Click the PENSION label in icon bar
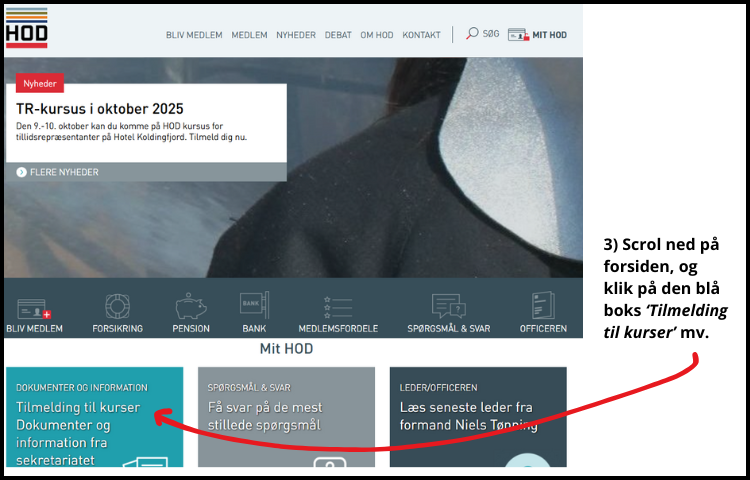Image resolution: width=750 pixels, height=480 pixels. pyautogui.click(x=191, y=328)
